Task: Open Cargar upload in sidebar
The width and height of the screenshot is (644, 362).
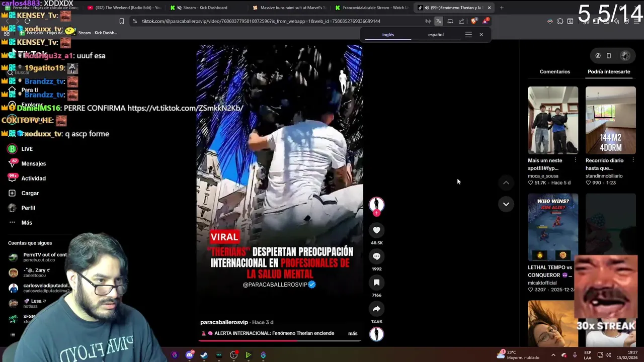Action: pos(24,193)
